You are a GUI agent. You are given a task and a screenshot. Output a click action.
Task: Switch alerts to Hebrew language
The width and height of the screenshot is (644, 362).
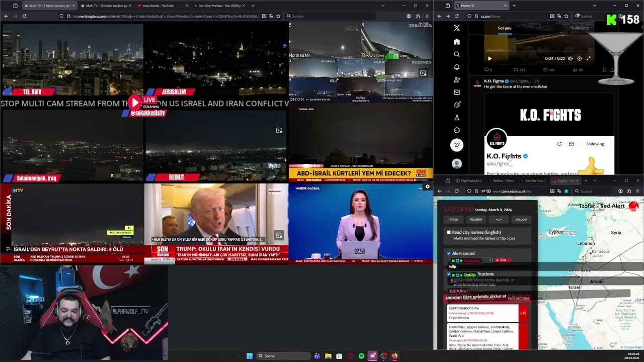point(453,219)
